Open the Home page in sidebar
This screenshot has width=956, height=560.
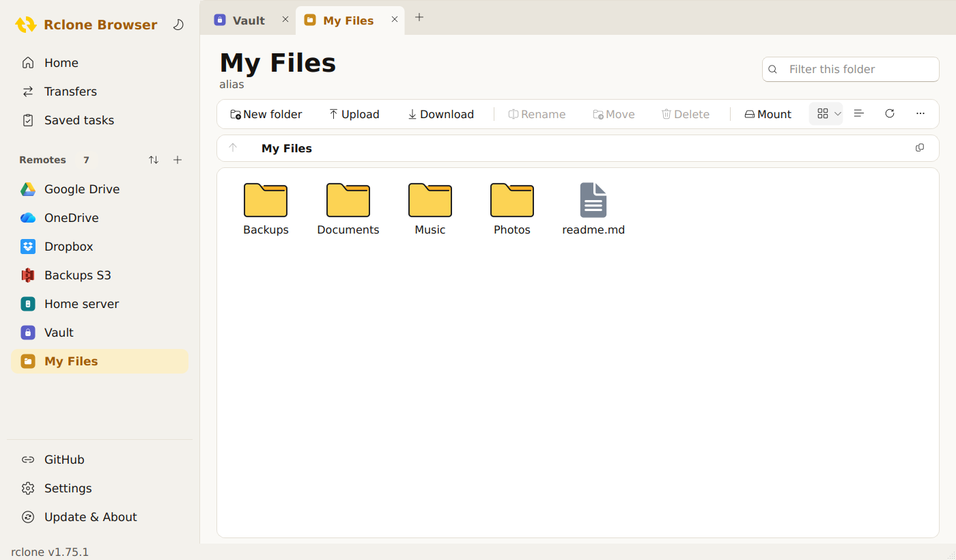click(x=100, y=63)
